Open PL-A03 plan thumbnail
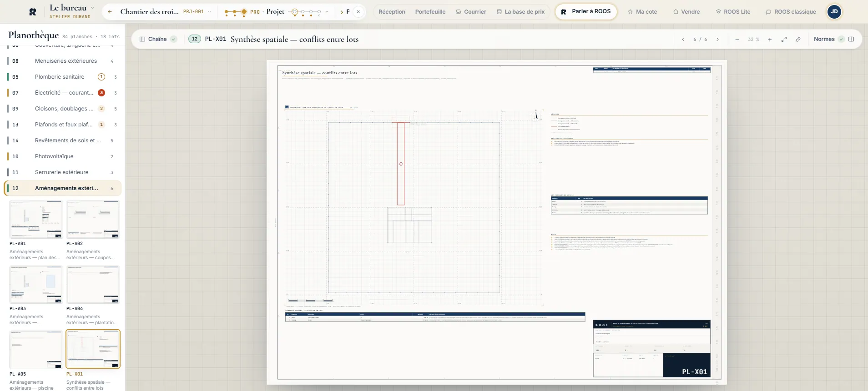 pyautogui.click(x=36, y=285)
